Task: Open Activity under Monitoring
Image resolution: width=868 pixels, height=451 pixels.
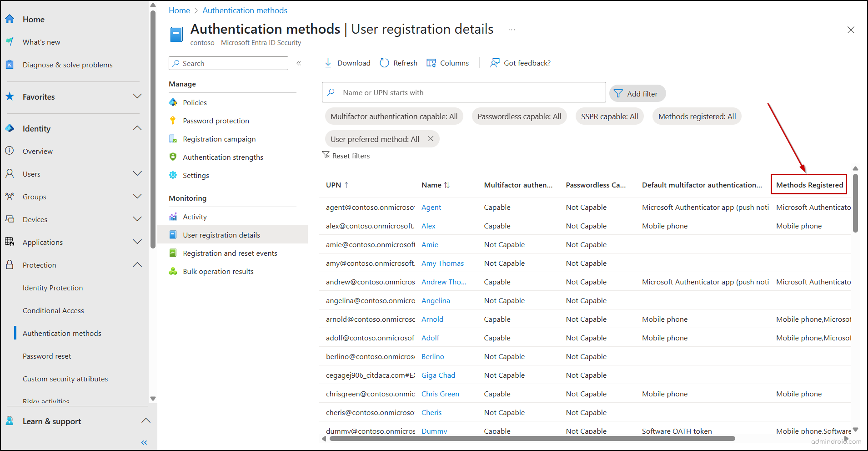Action: [195, 216]
